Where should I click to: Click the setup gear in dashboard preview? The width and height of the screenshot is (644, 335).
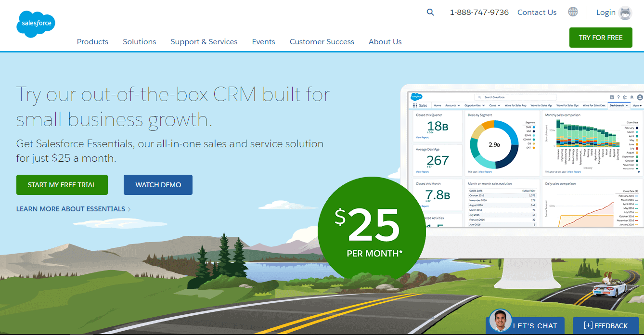pyautogui.click(x=625, y=97)
